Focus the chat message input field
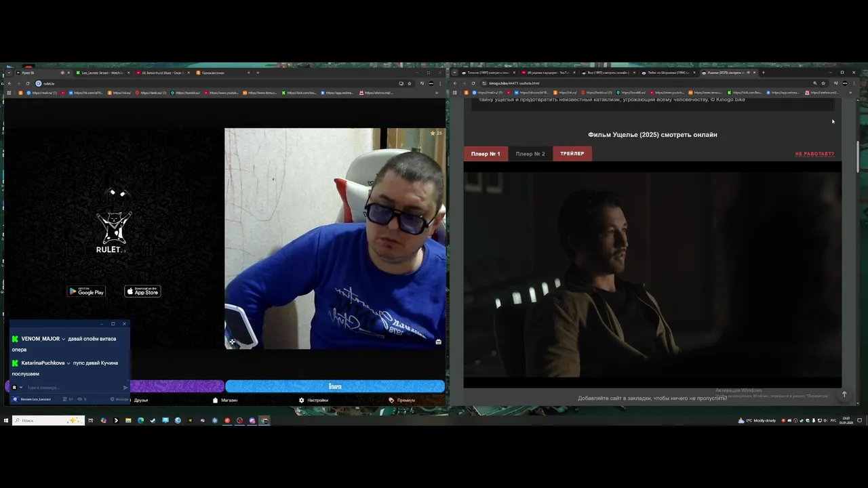Viewport: 868px width, 488px height. pyautogui.click(x=73, y=388)
